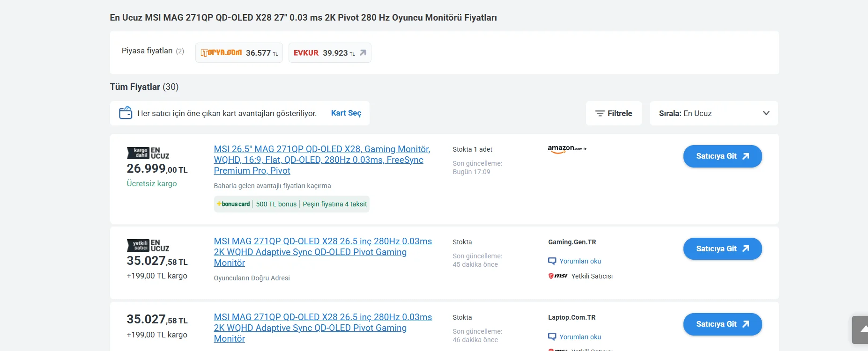The image size is (868, 351).
Task: Read reviews for Laptop.Com.TR via Yorumları oku
Action: [580, 337]
